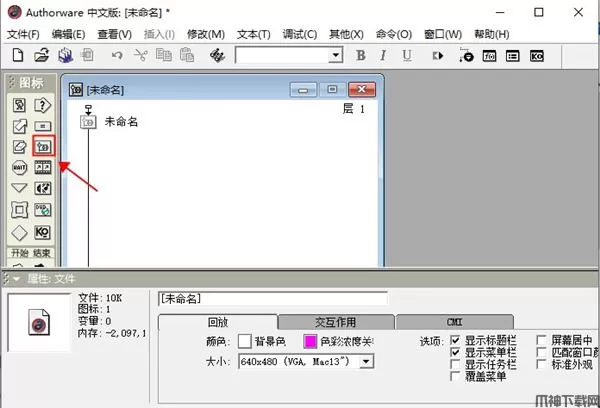This screenshot has width=600, height=408.
Task: Select the Framework icon in palette
Action: (19, 210)
